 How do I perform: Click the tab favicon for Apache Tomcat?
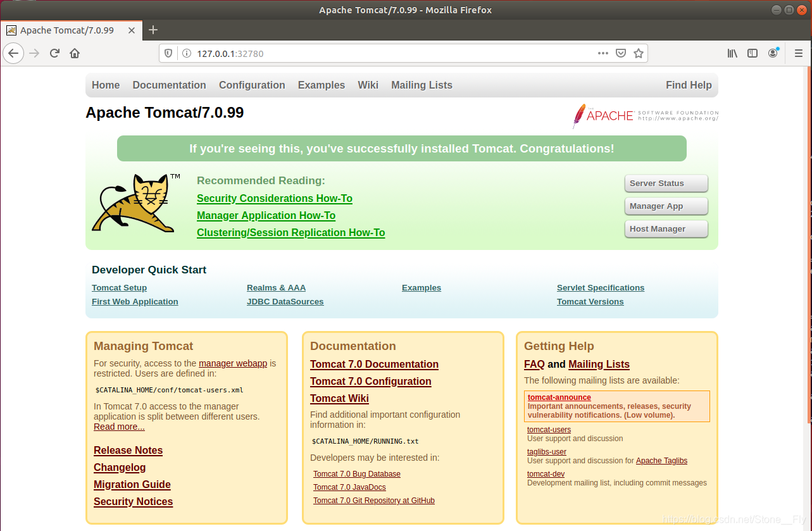11,30
